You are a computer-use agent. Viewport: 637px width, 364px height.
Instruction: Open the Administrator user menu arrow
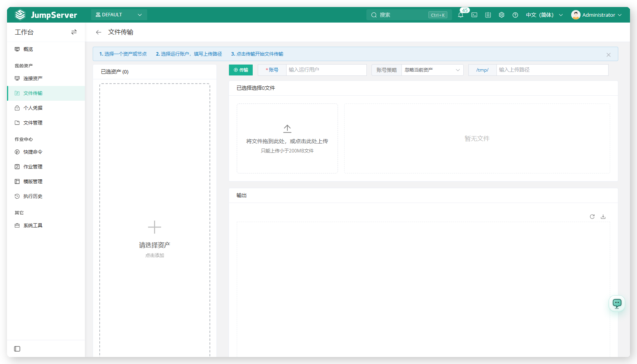619,15
